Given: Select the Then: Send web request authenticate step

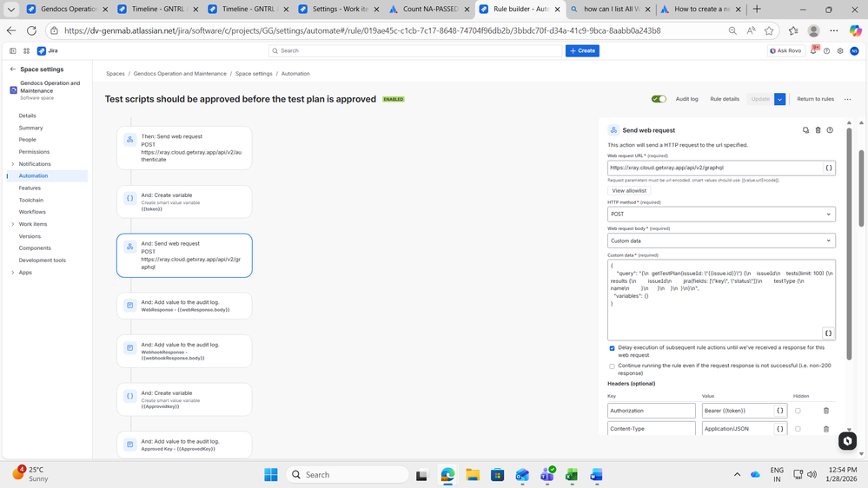Looking at the screenshot, I should pyautogui.click(x=184, y=148).
